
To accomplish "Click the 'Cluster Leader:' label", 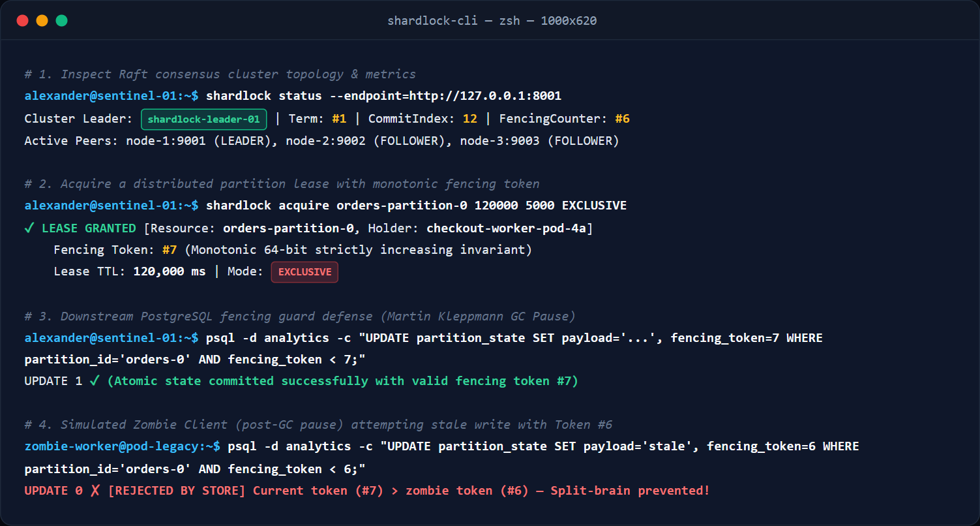I will (x=78, y=119).
